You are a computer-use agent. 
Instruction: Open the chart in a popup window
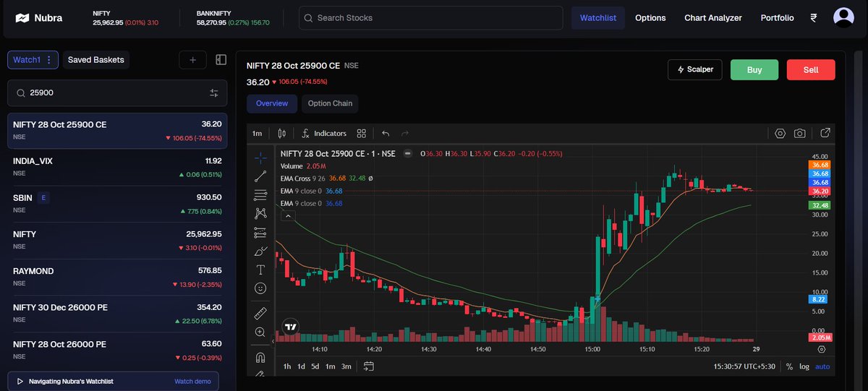(x=825, y=133)
